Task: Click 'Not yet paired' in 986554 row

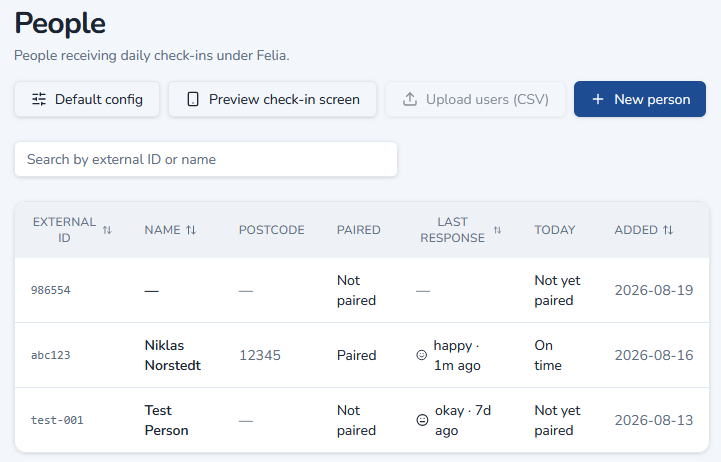Action: pyautogui.click(x=557, y=290)
